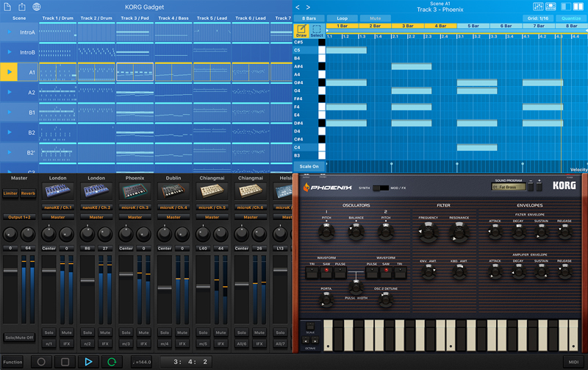Select Track 4 / Bass column header
Viewport: 588px width, 370px height.
pos(173,18)
